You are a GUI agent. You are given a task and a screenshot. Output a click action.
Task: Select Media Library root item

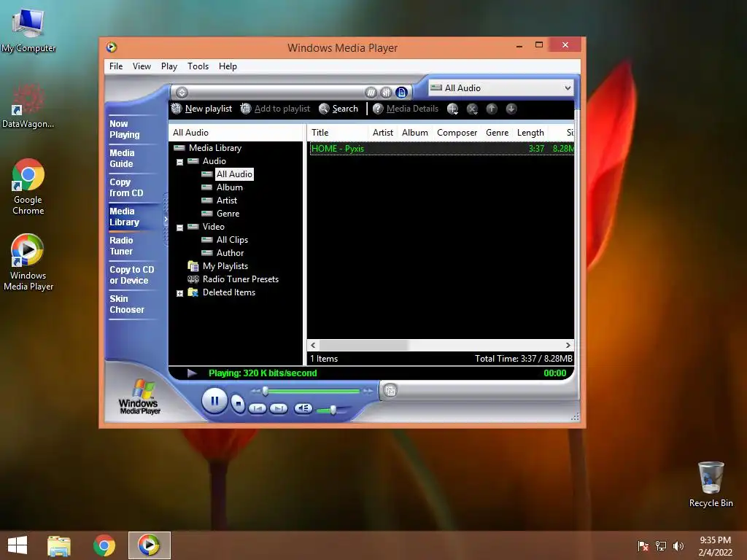(x=215, y=147)
